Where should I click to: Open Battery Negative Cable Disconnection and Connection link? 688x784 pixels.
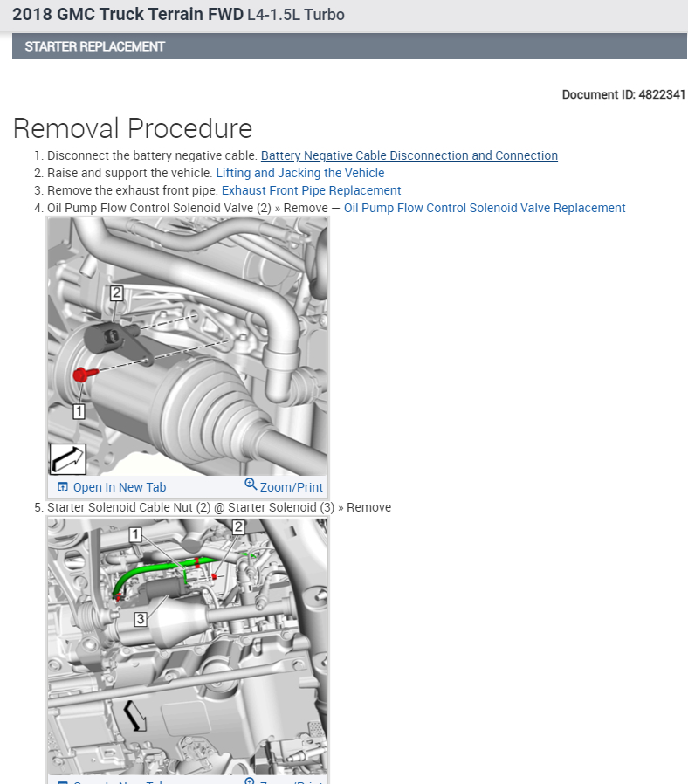coord(409,155)
